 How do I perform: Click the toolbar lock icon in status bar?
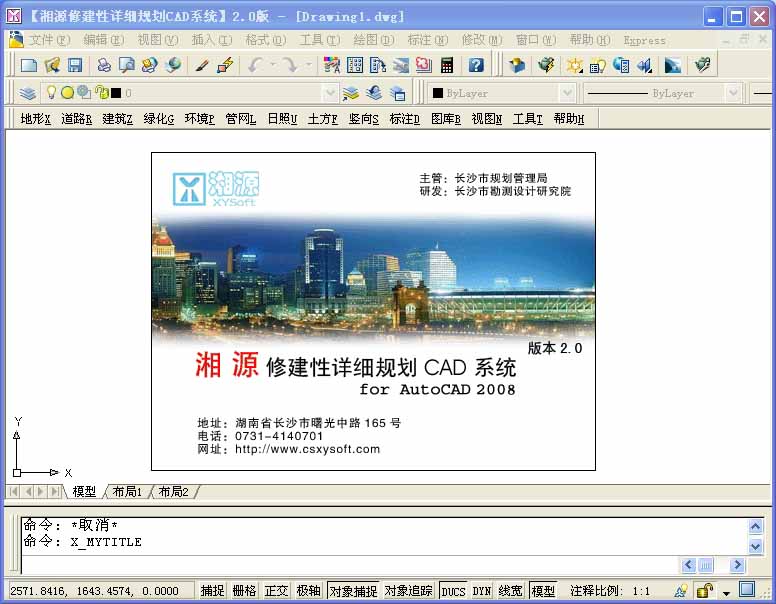coord(705,591)
